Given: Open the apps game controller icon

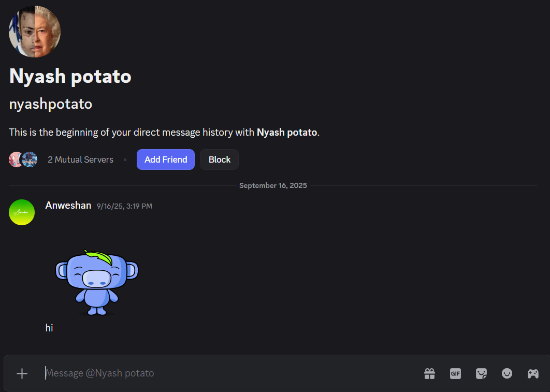Looking at the screenshot, I should (x=533, y=373).
